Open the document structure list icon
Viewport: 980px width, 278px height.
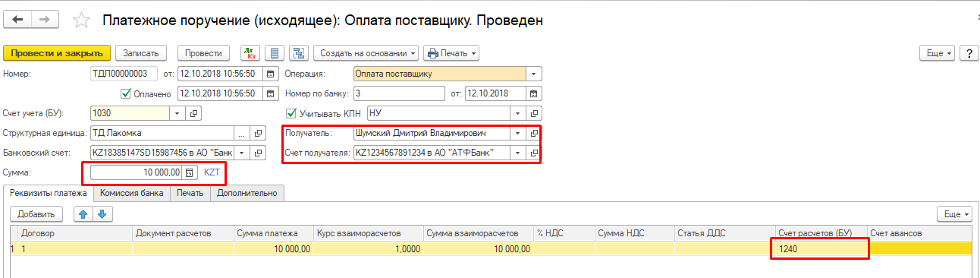[274, 53]
